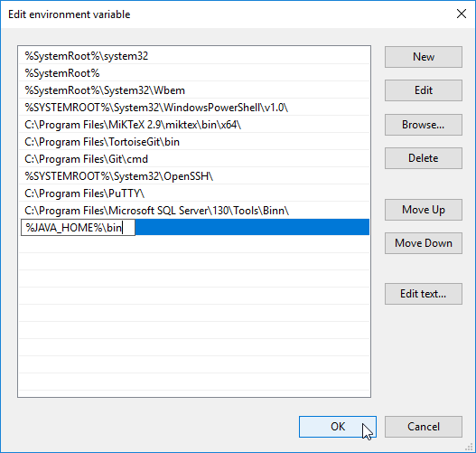This screenshot has height=453, width=476.
Task: Confirm changes with OK
Action: click(x=338, y=427)
